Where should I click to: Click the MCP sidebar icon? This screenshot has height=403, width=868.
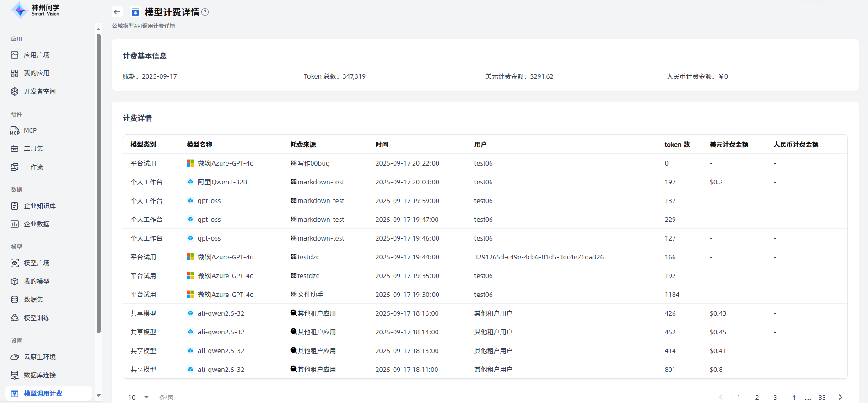[x=15, y=131]
